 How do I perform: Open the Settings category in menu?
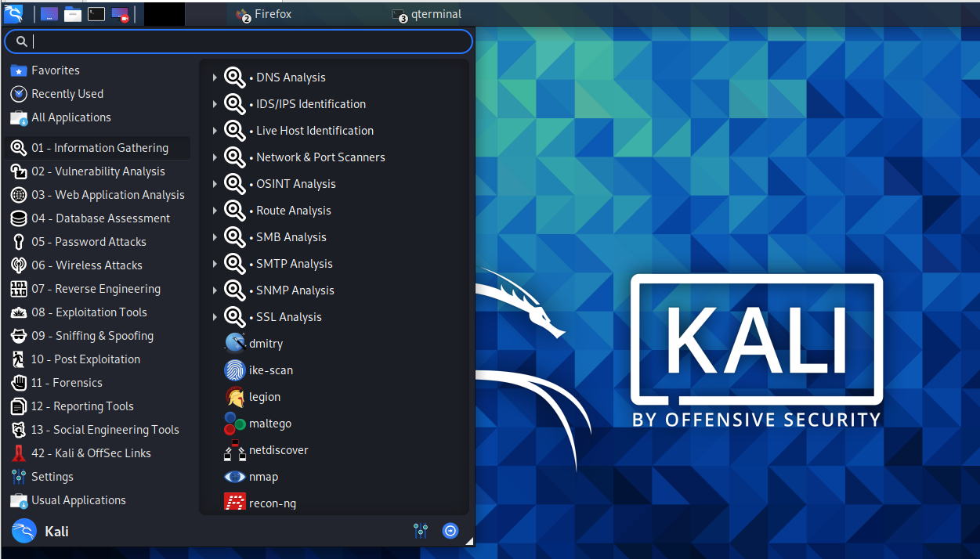pyautogui.click(x=97, y=477)
